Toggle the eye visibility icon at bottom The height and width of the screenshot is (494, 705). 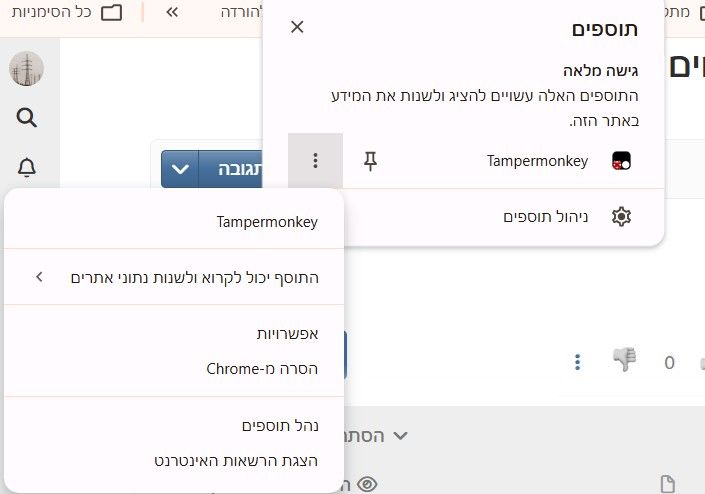coord(367,484)
